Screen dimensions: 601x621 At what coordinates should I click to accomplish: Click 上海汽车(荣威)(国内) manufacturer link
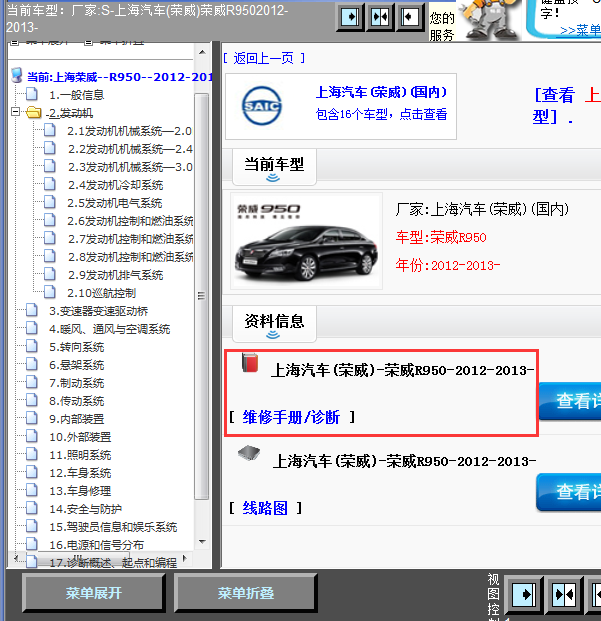click(381, 92)
